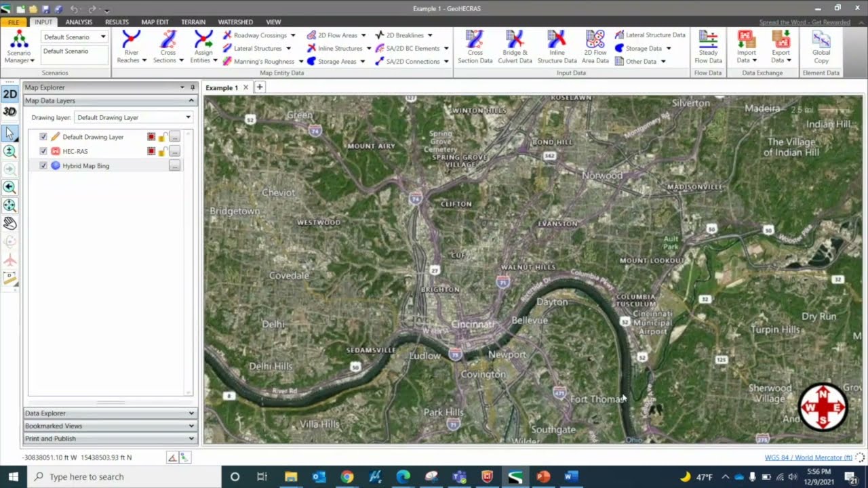Image resolution: width=868 pixels, height=488 pixels.
Task: Open 2D Flow Area Data
Action: click(595, 46)
